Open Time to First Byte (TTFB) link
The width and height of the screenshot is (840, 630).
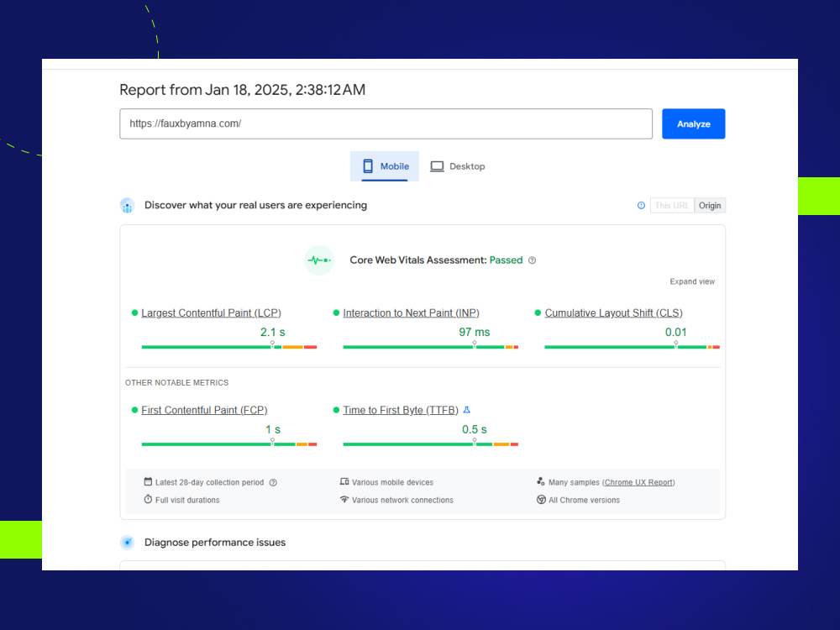[x=401, y=410]
